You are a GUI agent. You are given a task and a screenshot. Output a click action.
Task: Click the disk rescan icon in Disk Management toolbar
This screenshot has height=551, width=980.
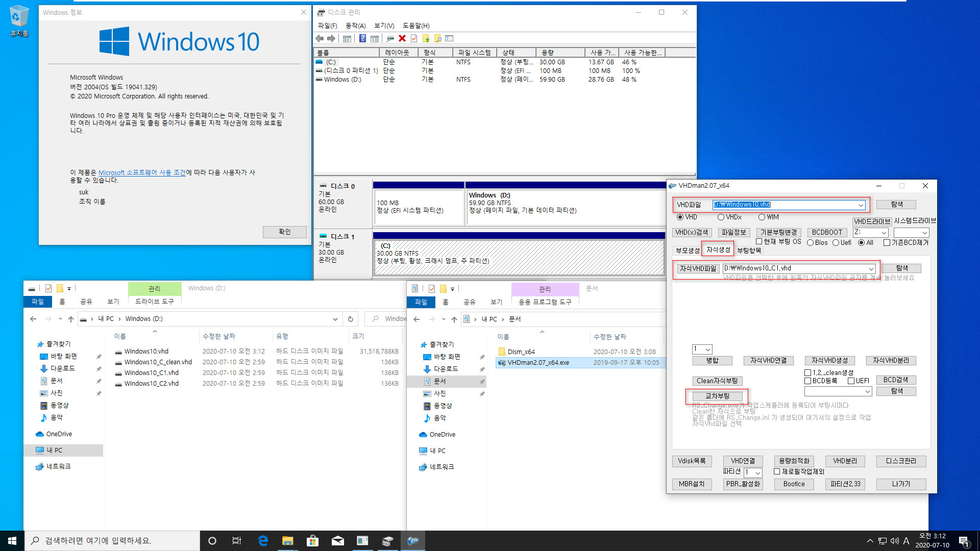(390, 39)
